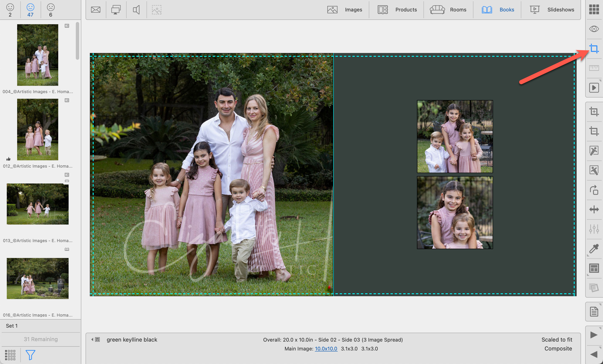Image resolution: width=603 pixels, height=364 pixels.
Task: Click the next page play arrow button
Action: 594,335
